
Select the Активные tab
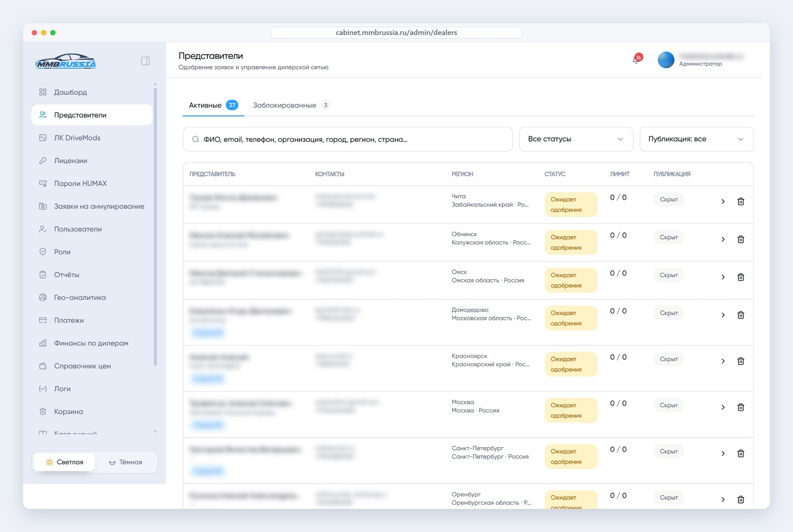coord(213,105)
